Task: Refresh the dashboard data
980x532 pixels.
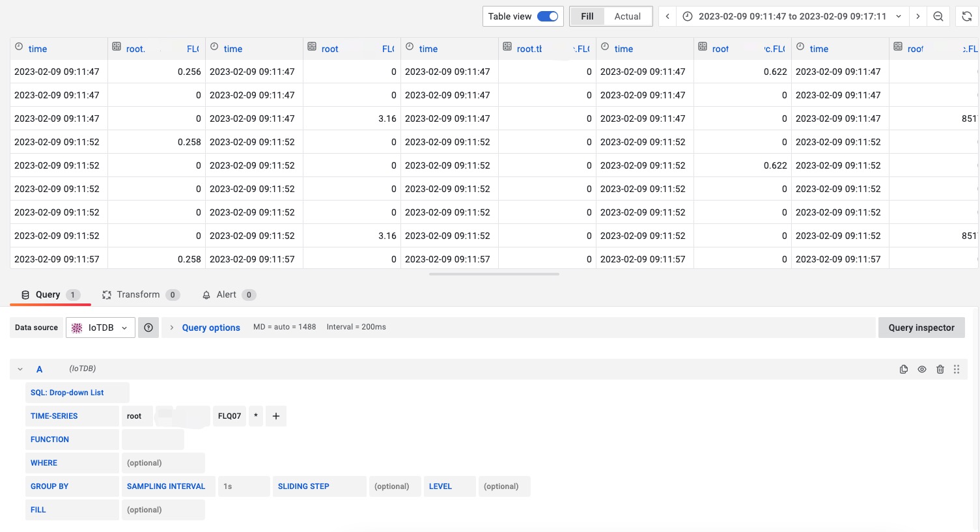Action: point(967,16)
